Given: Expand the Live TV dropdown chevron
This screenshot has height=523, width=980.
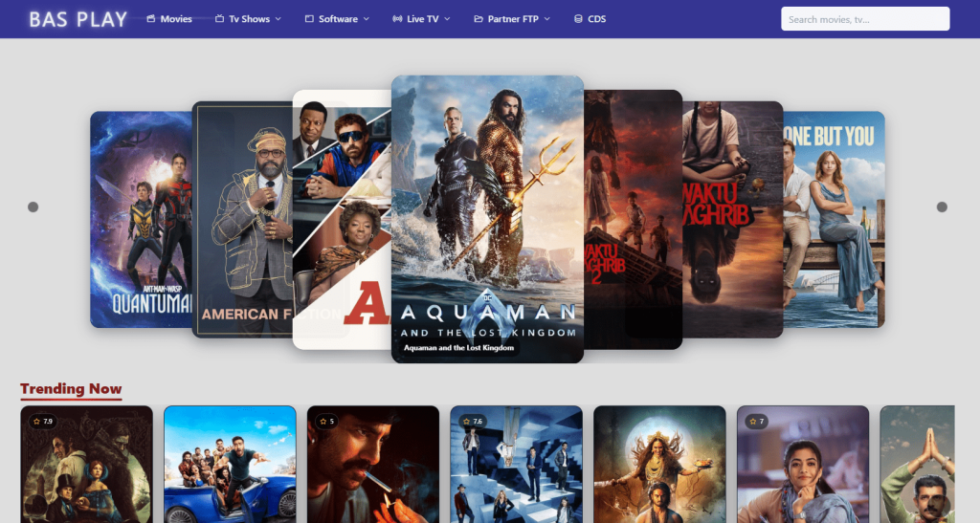Looking at the screenshot, I should (x=448, y=19).
